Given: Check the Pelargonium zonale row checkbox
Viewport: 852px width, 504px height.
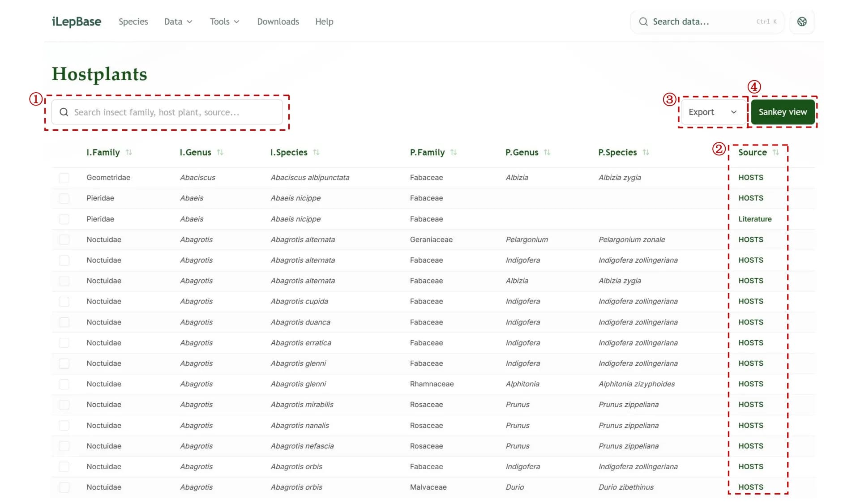Looking at the screenshot, I should (x=64, y=239).
